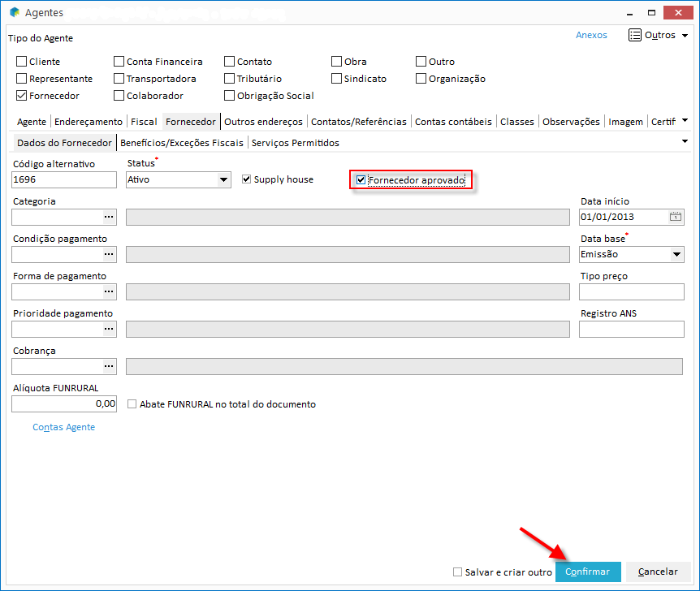Open Categoria lookup ellipsis button

coord(109,217)
